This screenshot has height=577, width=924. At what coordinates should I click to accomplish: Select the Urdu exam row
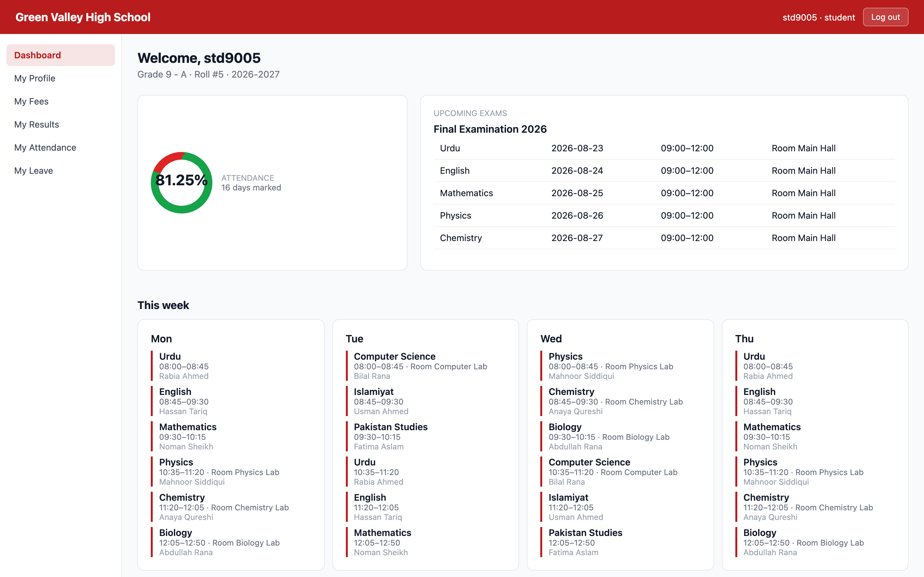tap(664, 148)
